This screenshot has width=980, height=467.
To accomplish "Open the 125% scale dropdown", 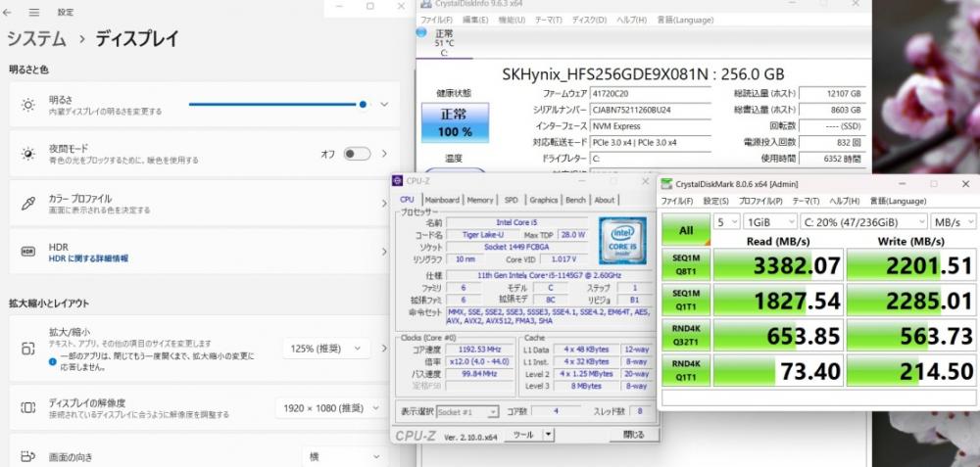I will [326, 349].
